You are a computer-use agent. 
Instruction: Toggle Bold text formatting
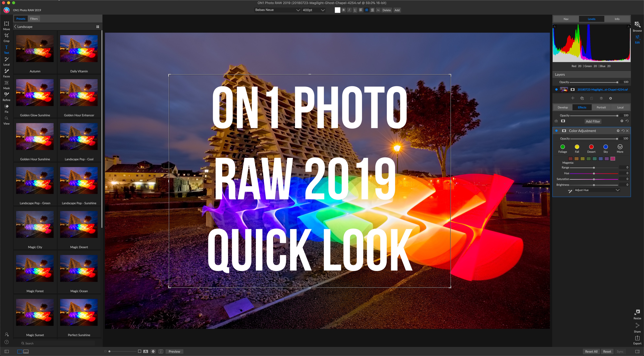[343, 10]
